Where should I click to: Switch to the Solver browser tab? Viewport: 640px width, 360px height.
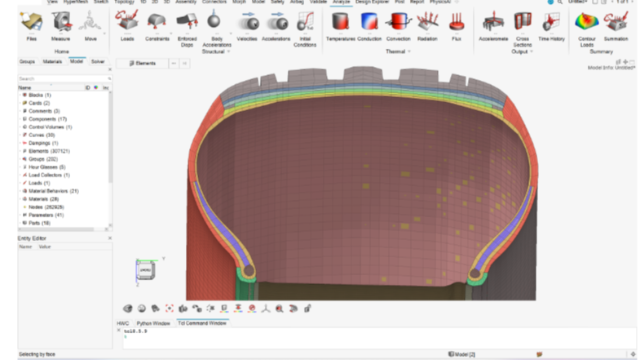point(98,62)
